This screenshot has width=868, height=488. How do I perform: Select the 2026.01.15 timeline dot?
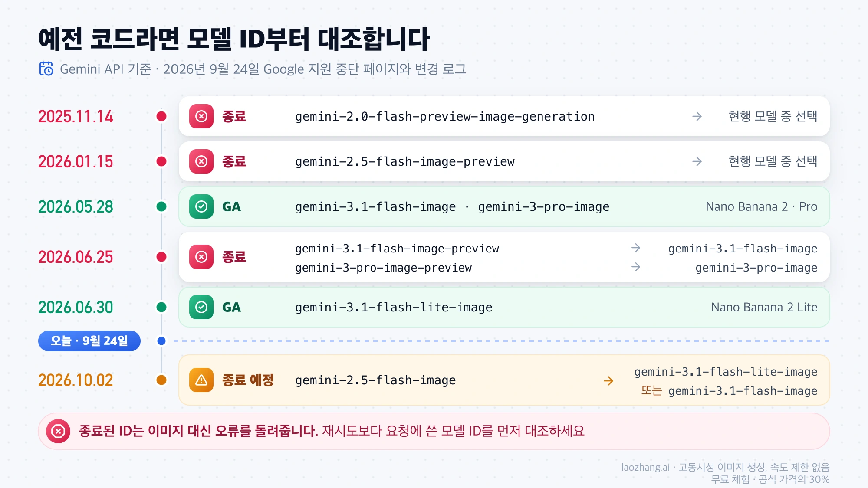[x=161, y=161]
